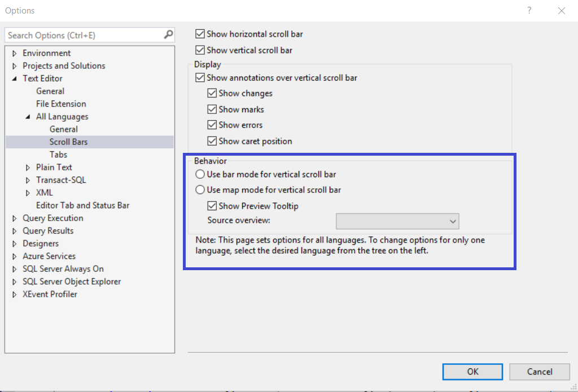Expand the Environment tree node
This screenshot has width=578, height=392.
pyautogui.click(x=15, y=54)
